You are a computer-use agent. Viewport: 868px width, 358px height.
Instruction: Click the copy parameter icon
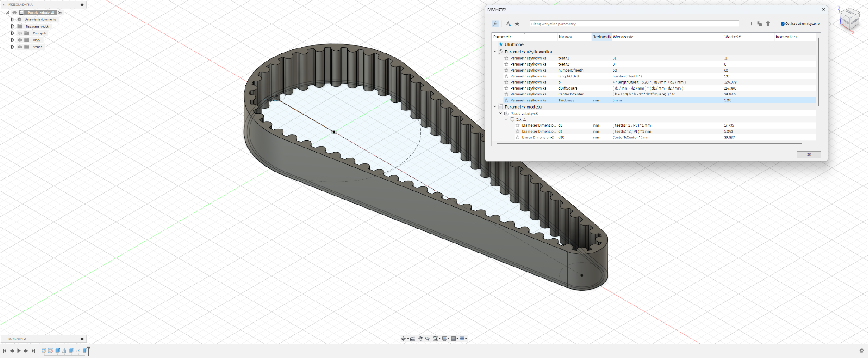point(759,24)
